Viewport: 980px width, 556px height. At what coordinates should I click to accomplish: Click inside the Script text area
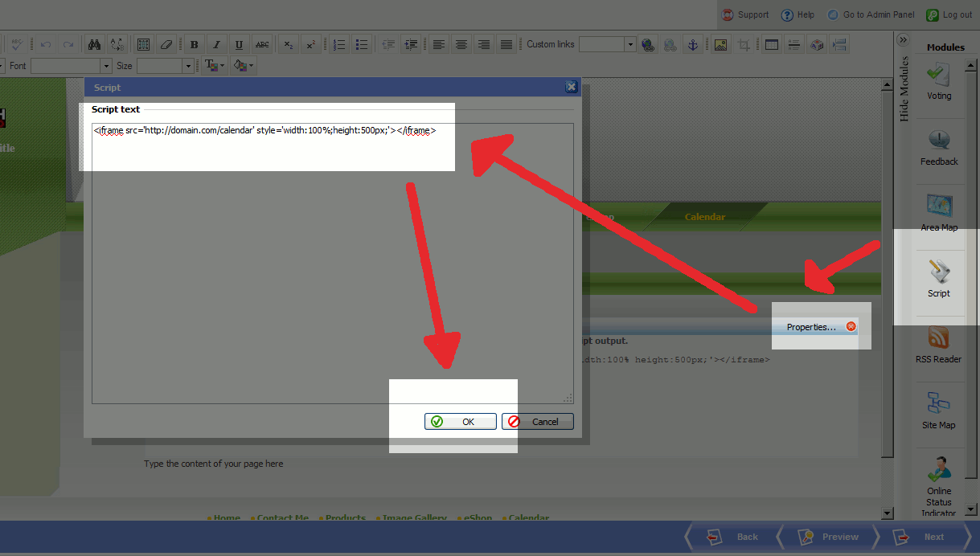332,264
